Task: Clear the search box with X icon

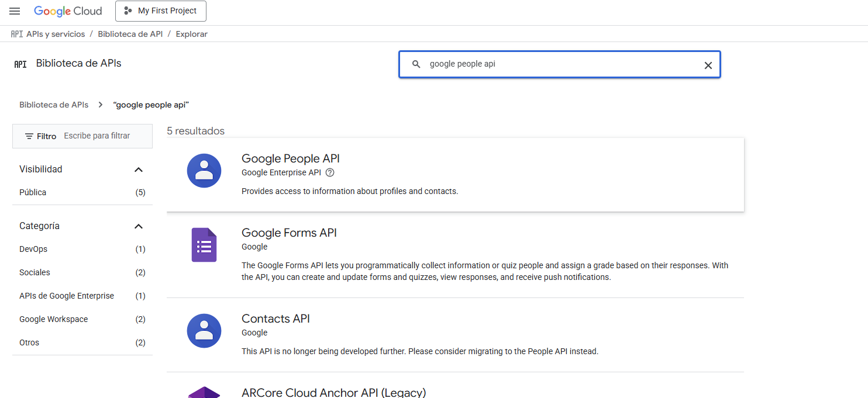Action: 708,65
